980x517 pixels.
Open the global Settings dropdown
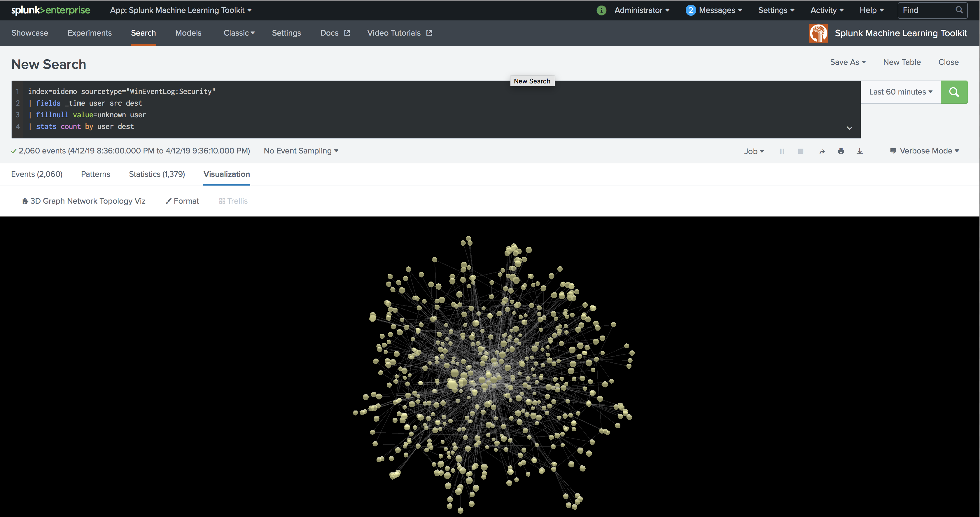click(776, 10)
